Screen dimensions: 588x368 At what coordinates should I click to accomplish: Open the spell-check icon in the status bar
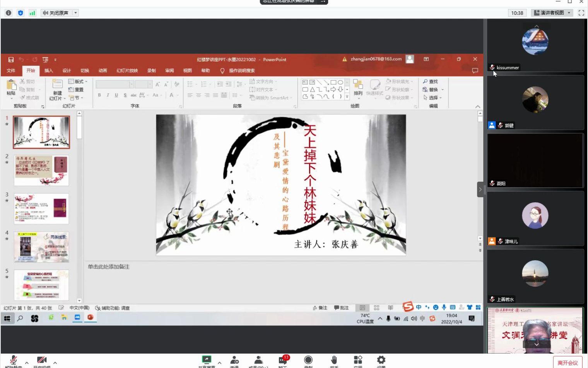point(61,308)
